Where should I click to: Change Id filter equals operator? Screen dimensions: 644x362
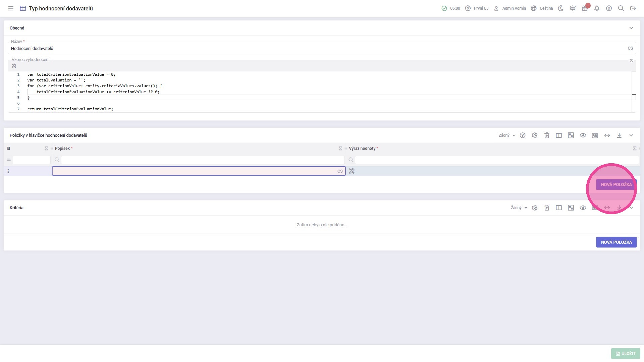[9, 160]
